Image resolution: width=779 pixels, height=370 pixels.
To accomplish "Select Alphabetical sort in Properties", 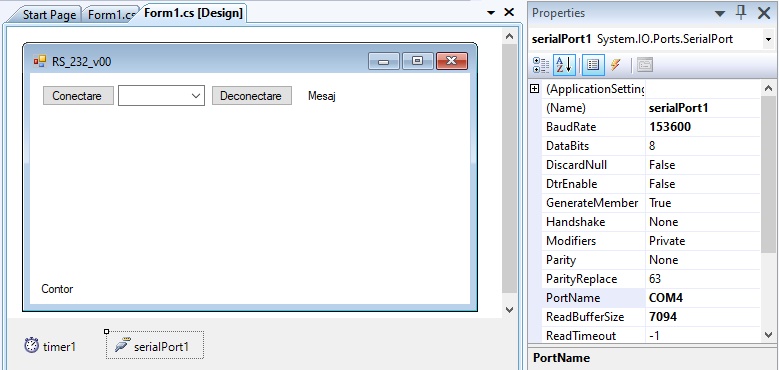I will click(564, 65).
